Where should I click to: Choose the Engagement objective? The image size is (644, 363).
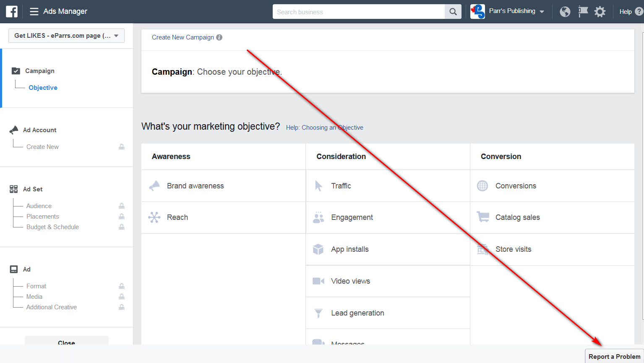tap(388, 217)
